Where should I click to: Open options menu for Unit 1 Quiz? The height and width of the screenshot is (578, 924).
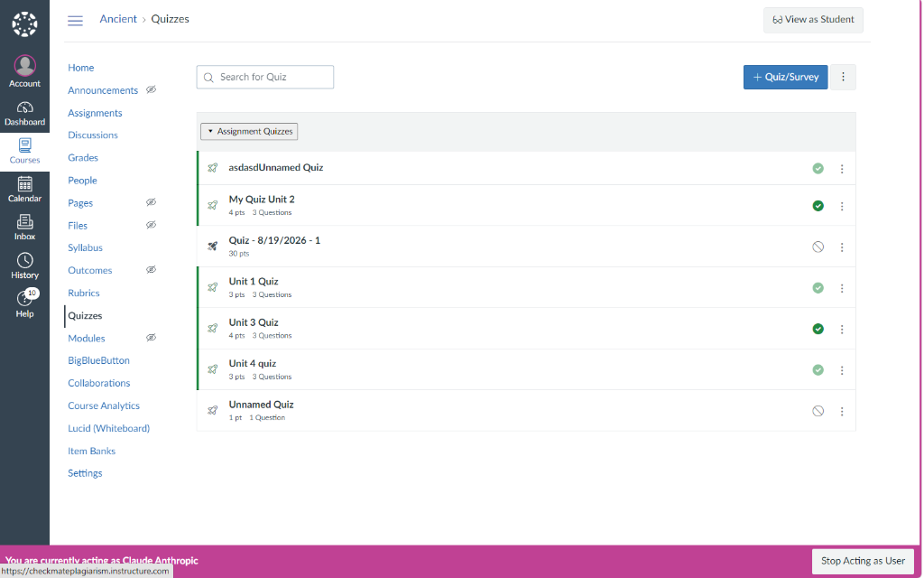click(x=842, y=288)
